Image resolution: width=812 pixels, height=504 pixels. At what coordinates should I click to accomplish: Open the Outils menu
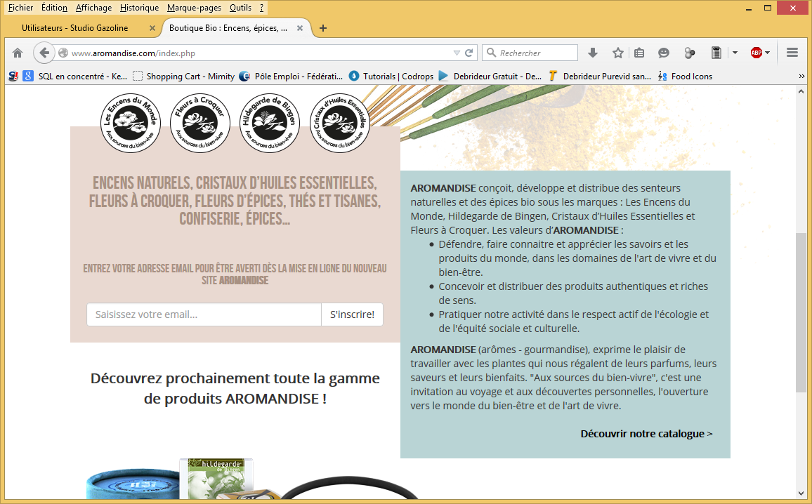tap(240, 8)
